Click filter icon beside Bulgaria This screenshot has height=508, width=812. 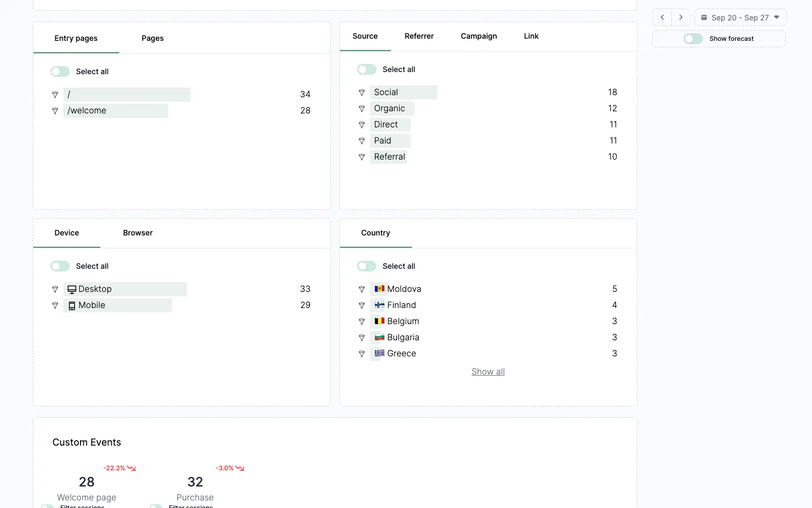tap(361, 338)
